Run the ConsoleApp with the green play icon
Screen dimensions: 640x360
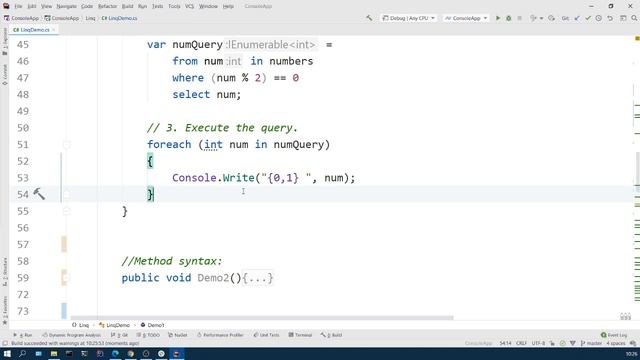pyautogui.click(x=498, y=18)
